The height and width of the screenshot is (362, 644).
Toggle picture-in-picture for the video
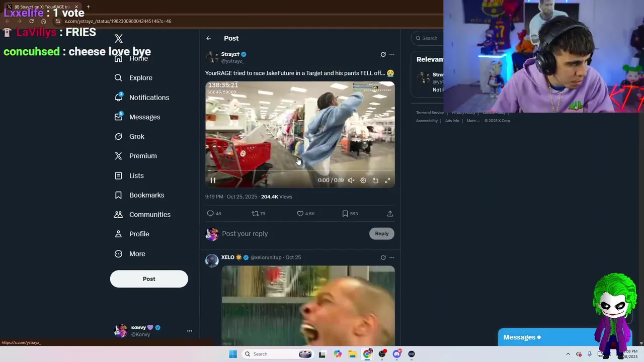(x=375, y=180)
